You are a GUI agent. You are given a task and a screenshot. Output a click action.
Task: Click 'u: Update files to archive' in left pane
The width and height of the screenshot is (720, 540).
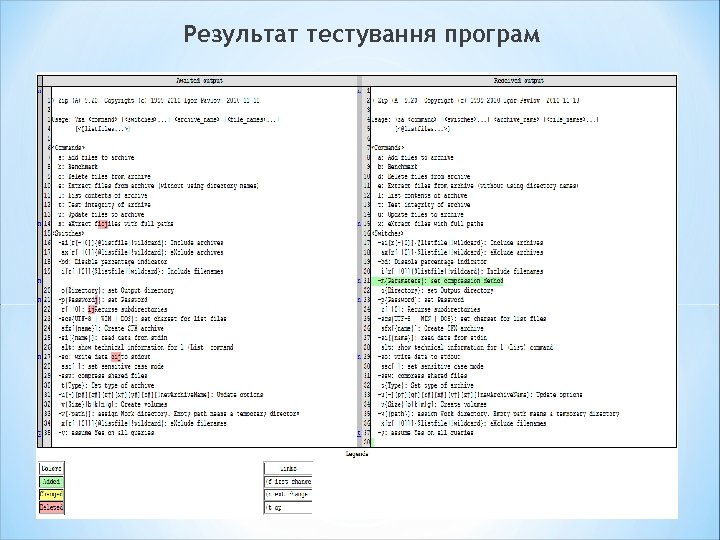(101, 214)
